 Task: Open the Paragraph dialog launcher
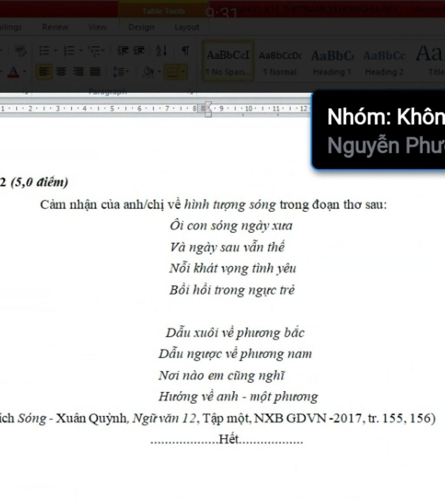tap(191, 93)
